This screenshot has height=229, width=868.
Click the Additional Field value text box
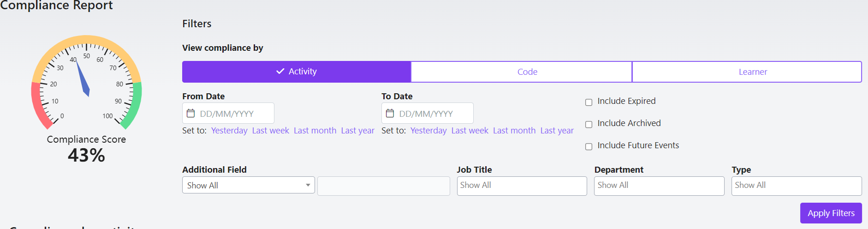coord(384,186)
